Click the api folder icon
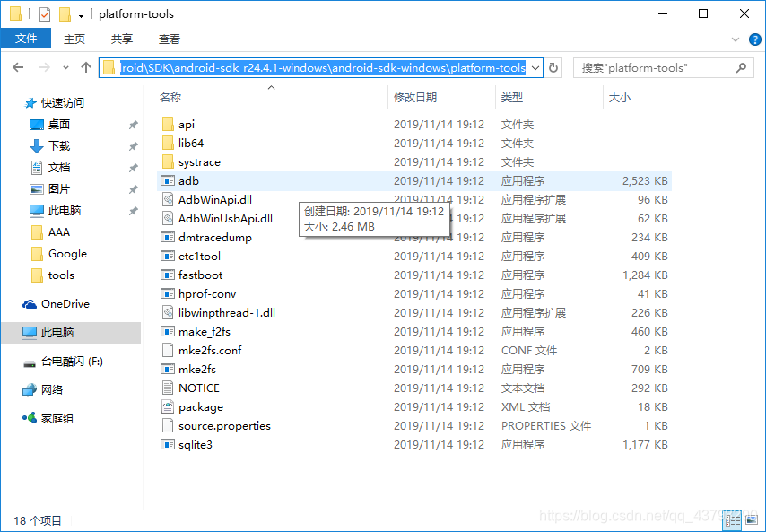Screen dimensions: 766x532 168,124
